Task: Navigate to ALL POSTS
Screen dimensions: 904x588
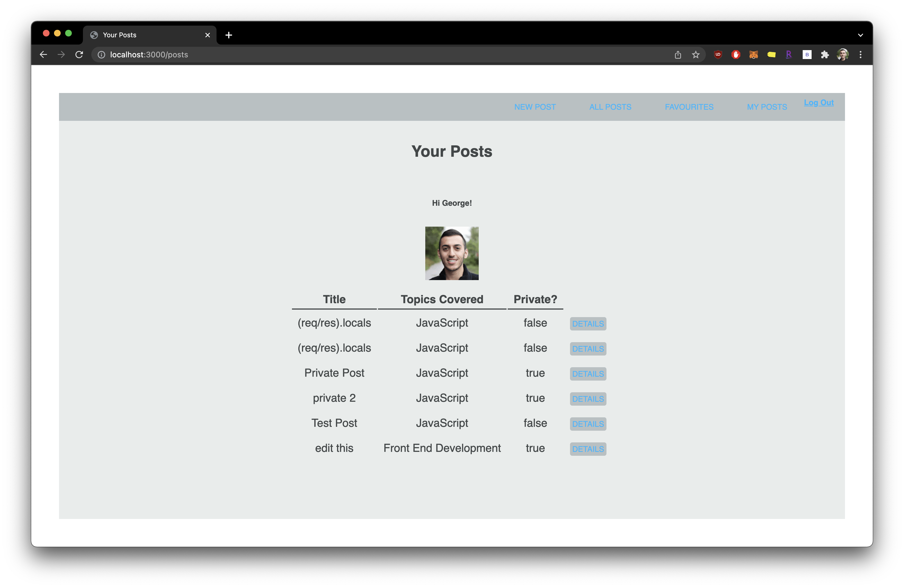Action: click(610, 107)
